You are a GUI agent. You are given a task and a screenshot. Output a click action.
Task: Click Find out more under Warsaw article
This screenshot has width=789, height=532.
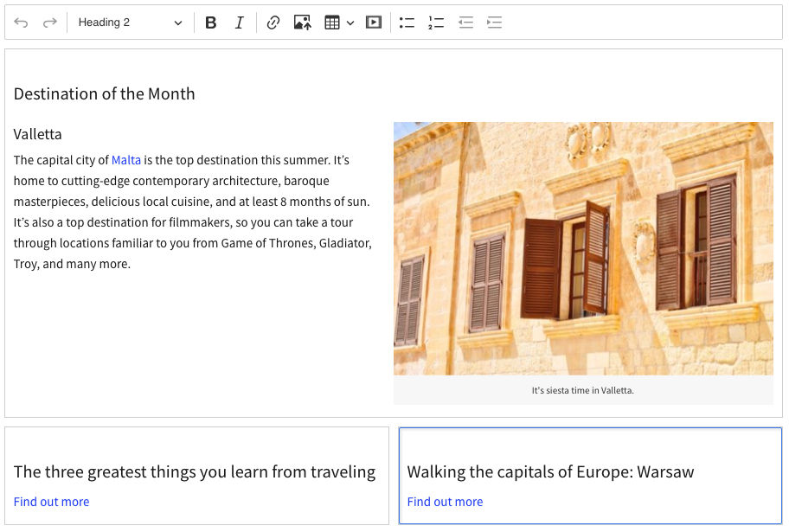tap(446, 502)
